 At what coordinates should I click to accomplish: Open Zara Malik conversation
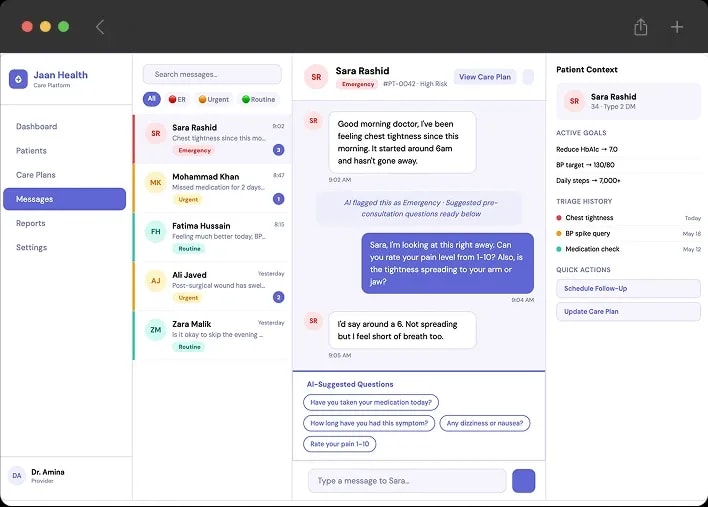212,336
